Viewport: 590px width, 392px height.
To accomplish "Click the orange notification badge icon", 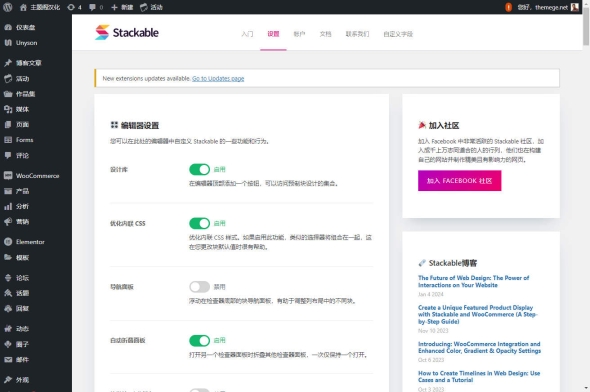I will pos(508,7).
